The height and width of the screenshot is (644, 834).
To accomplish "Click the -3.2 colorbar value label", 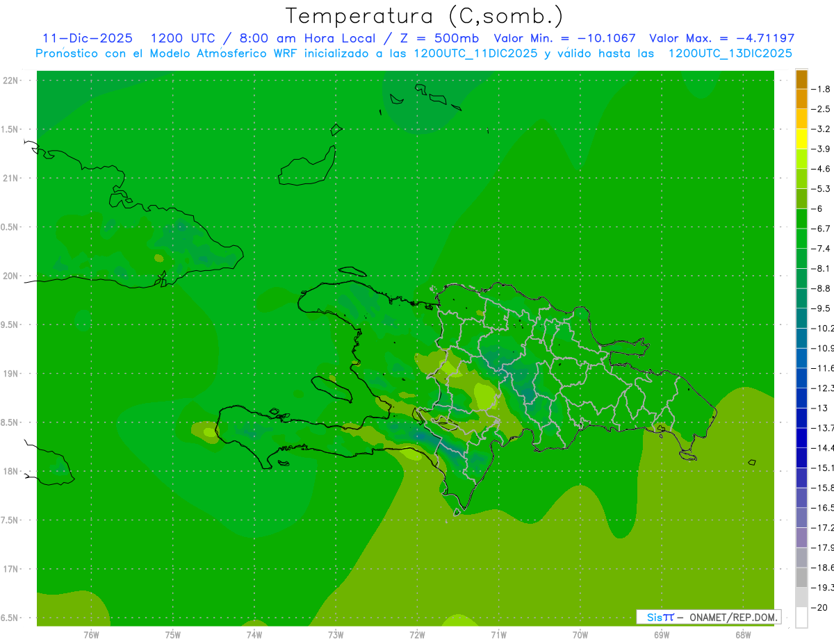I will tap(821, 129).
